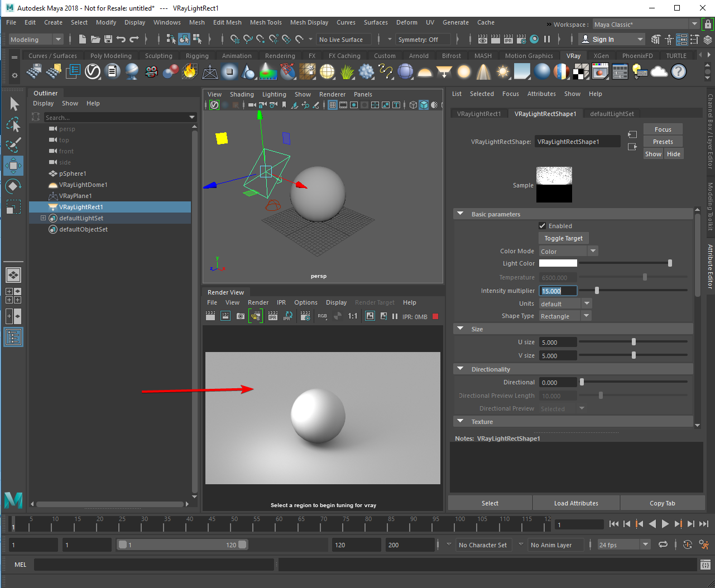Click the new scene icon
Viewport: 715px width, 588px height.
pyautogui.click(x=83, y=39)
